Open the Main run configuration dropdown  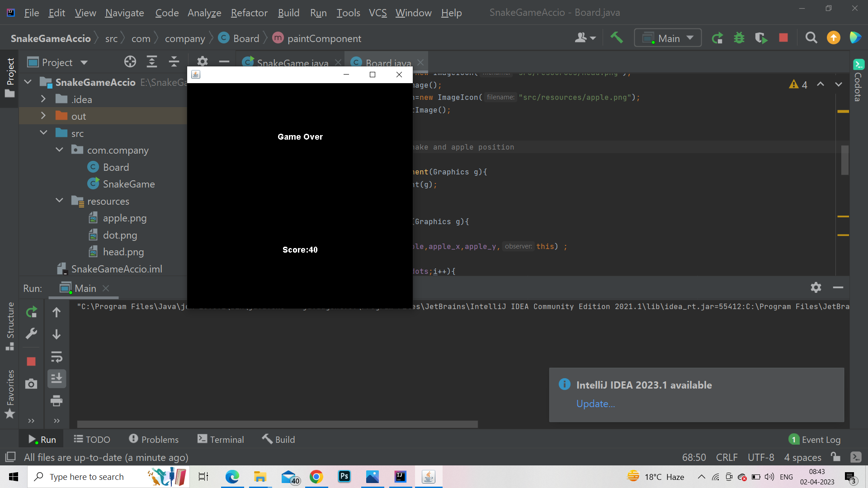point(668,38)
